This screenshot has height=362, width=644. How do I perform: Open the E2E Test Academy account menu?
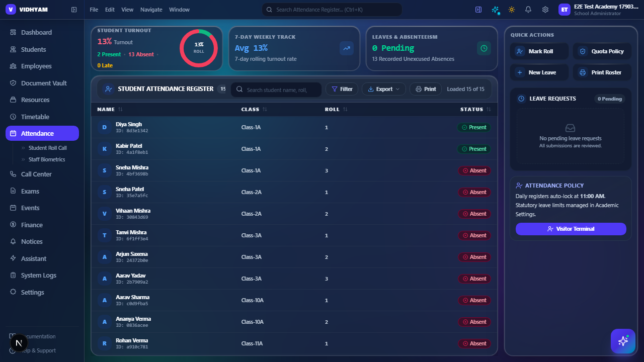coord(599,10)
